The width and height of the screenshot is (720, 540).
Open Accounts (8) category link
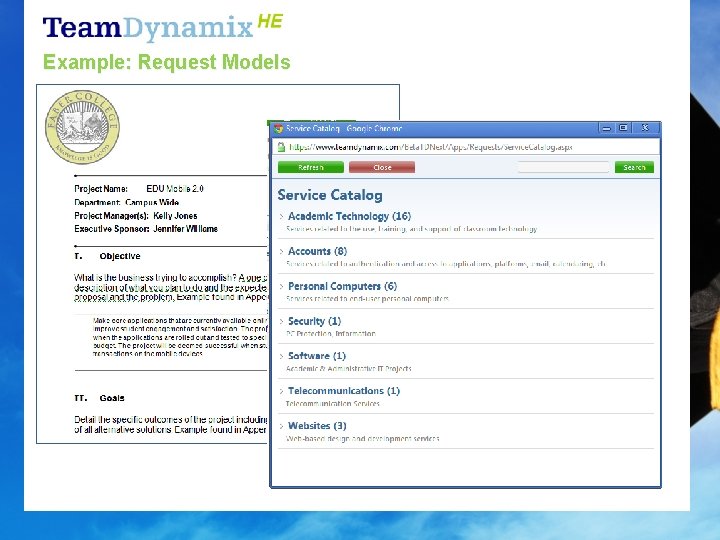coord(317,251)
